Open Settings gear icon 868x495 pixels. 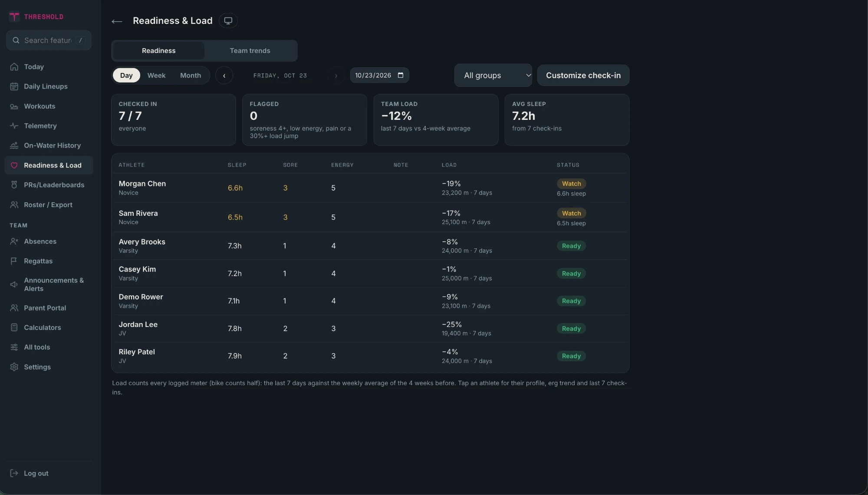[14, 367]
